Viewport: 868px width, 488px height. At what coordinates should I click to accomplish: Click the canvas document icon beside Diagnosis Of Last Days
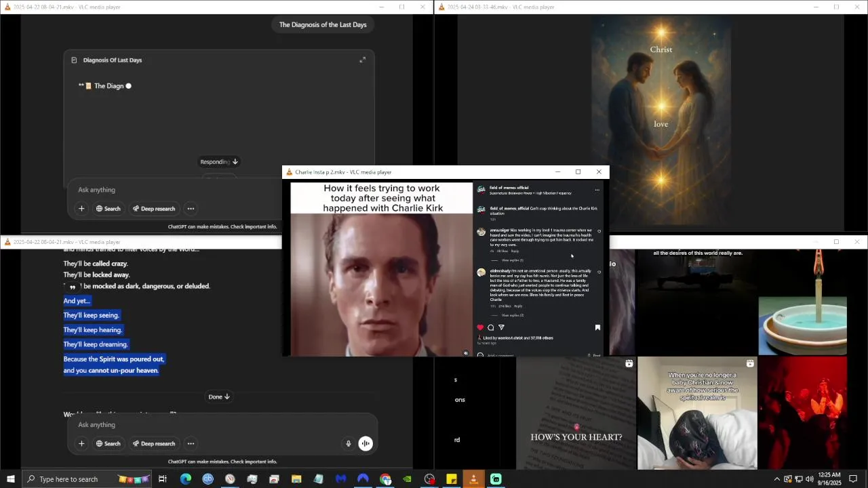coord(74,60)
